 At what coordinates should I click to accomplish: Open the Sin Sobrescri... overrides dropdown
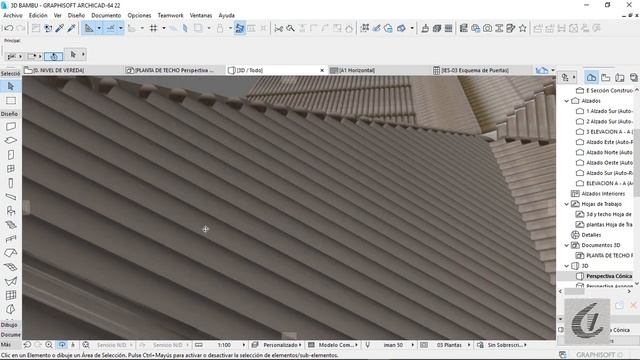click(x=502, y=345)
